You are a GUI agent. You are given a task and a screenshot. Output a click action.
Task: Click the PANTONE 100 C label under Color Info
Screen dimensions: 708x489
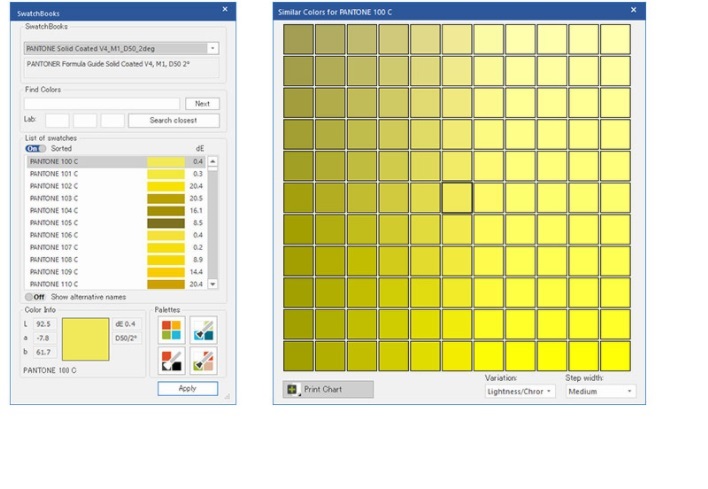[x=50, y=370]
